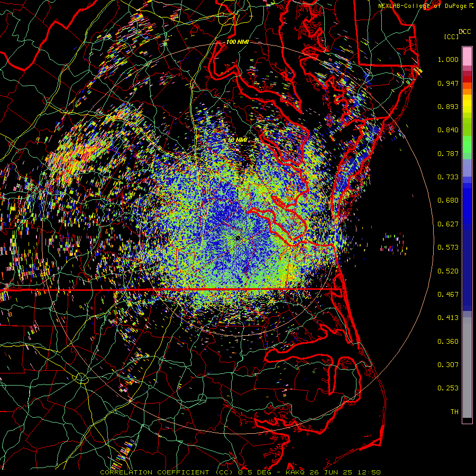Image resolution: width=476 pixels, height=476 pixels.
Task: Click the radar site center point
Action: [x=237, y=237]
